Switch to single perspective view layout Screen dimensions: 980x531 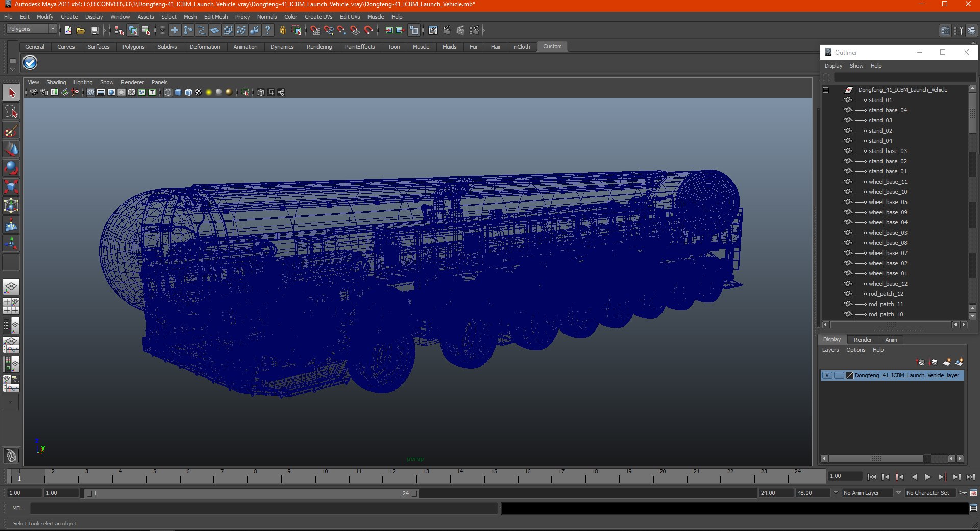(11, 287)
